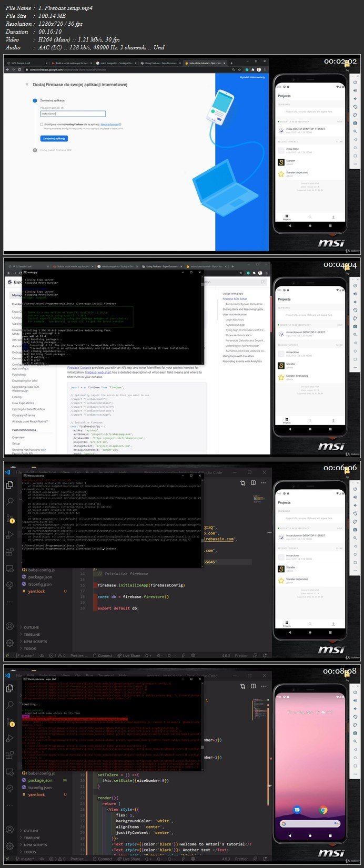Open Accounts icon in 00:06:06 frame
Screen dimensions: 364x868
[x=9, y=626]
